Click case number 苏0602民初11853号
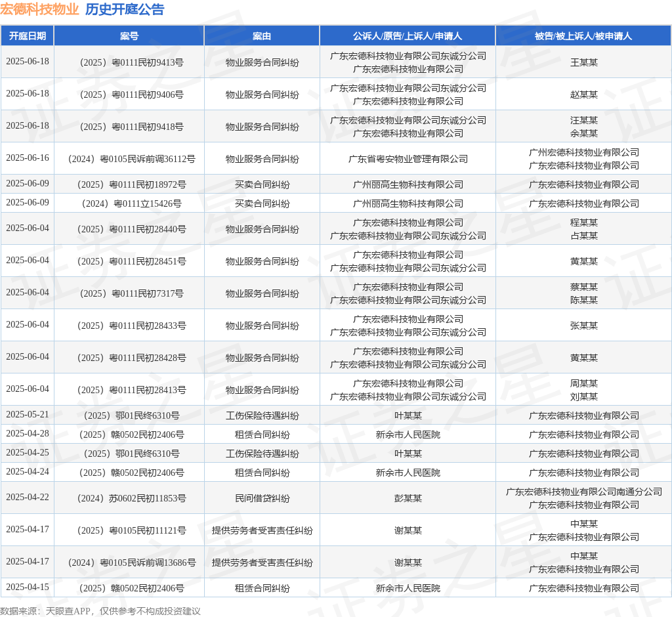 (x=131, y=498)
